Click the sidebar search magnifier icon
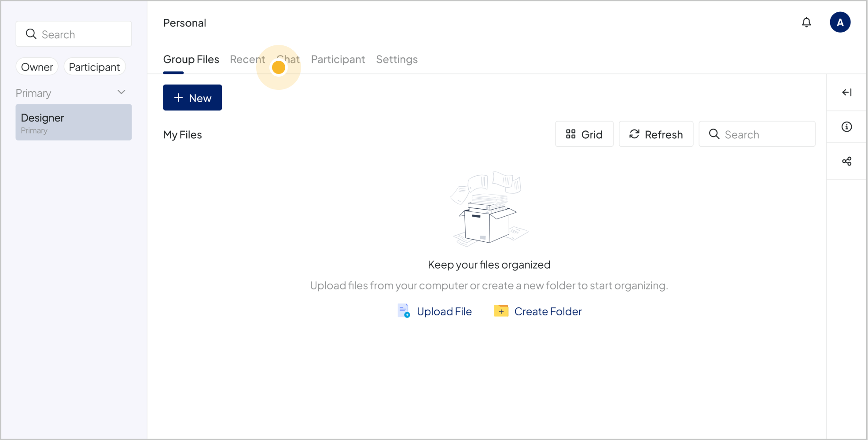868x440 pixels. (31, 34)
